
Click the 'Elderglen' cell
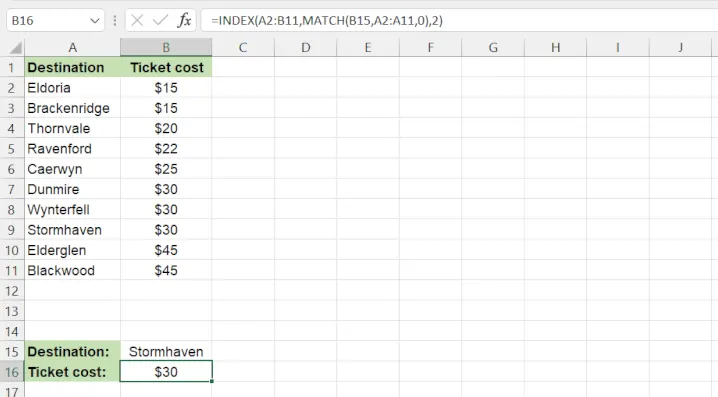72,250
